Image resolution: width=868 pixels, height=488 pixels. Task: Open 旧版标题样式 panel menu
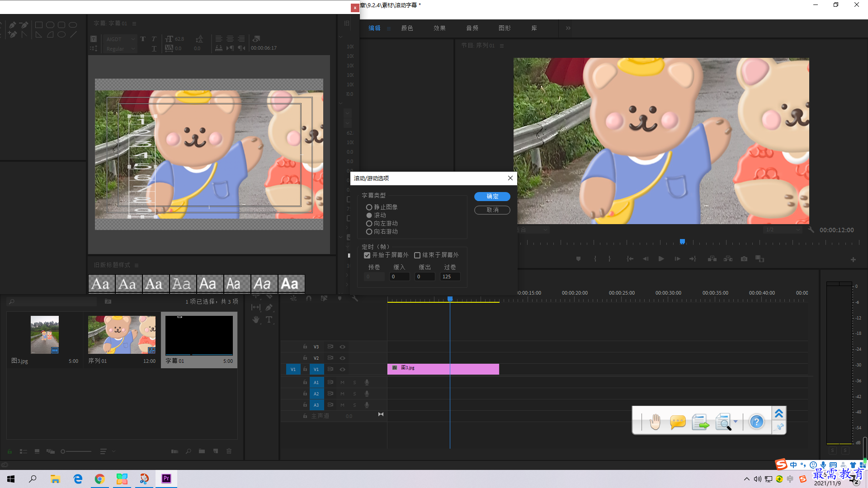[x=137, y=265]
